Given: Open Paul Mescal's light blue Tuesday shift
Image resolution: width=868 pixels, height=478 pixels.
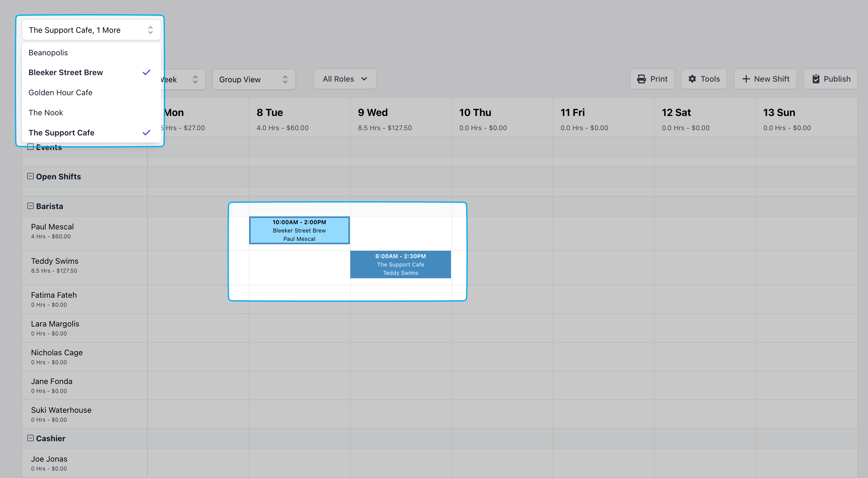Looking at the screenshot, I should pos(299,230).
